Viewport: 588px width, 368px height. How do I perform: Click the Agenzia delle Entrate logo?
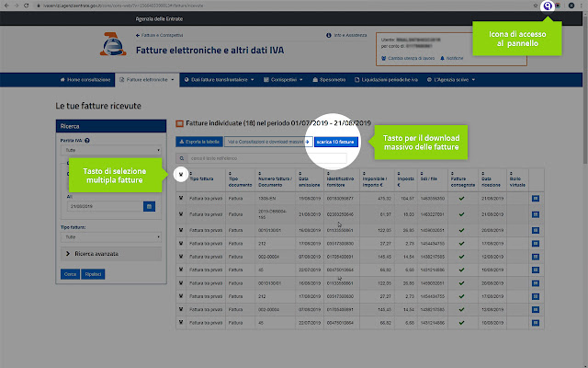[113, 44]
